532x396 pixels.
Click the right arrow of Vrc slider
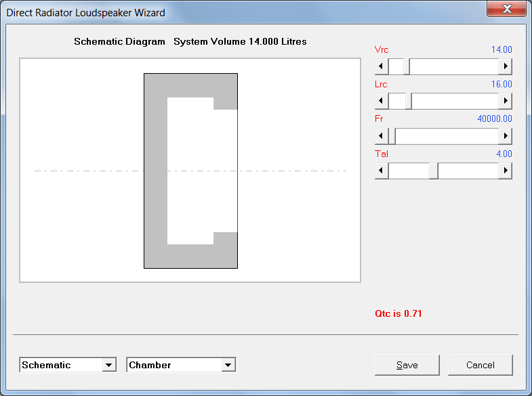[x=505, y=66]
